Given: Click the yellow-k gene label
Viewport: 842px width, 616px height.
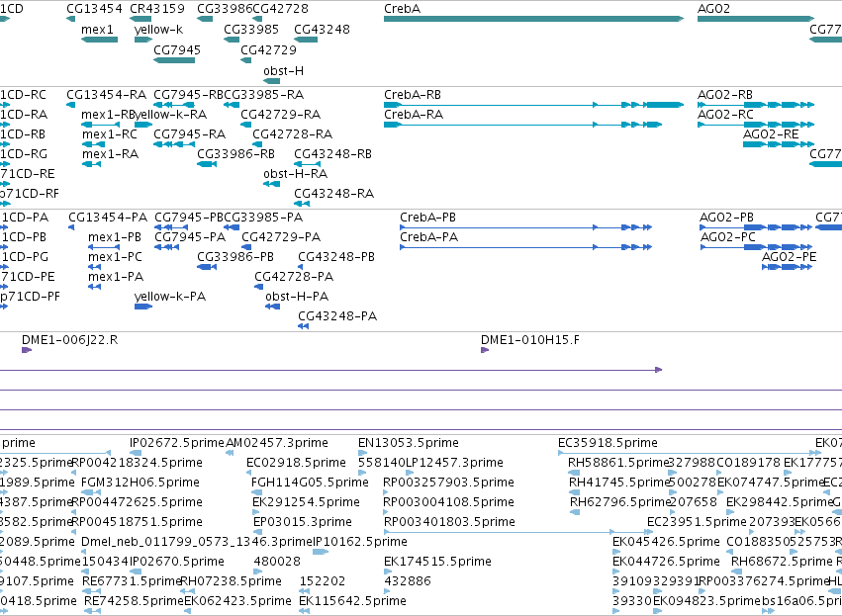Looking at the screenshot, I should pos(158,29).
